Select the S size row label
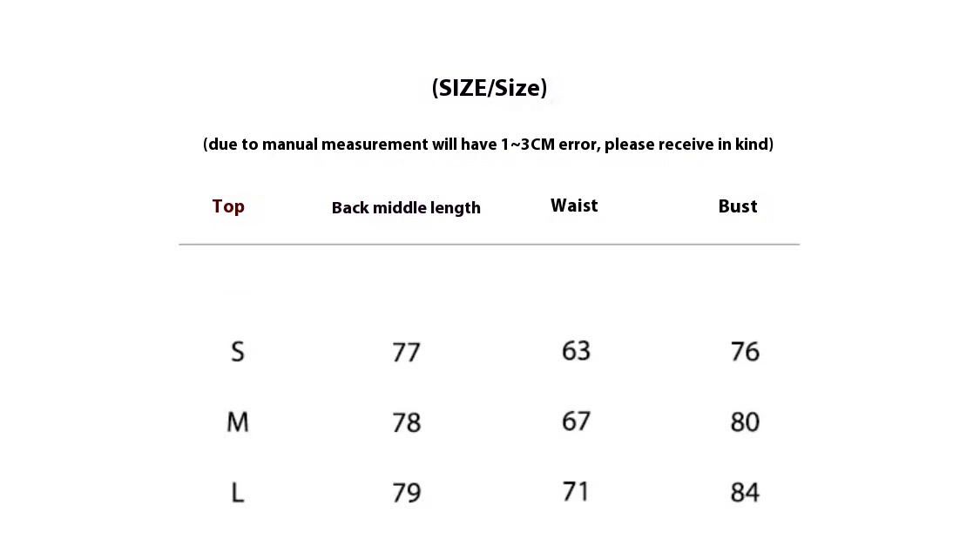 (238, 352)
